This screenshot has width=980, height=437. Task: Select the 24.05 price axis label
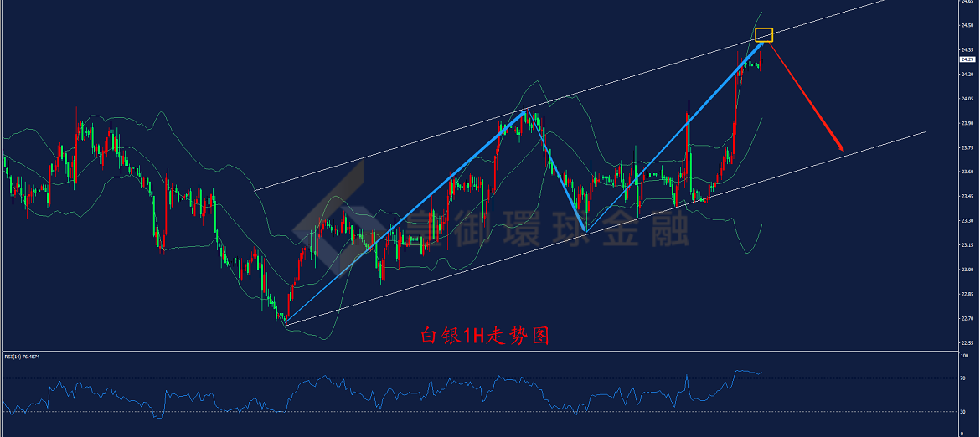tap(968, 99)
